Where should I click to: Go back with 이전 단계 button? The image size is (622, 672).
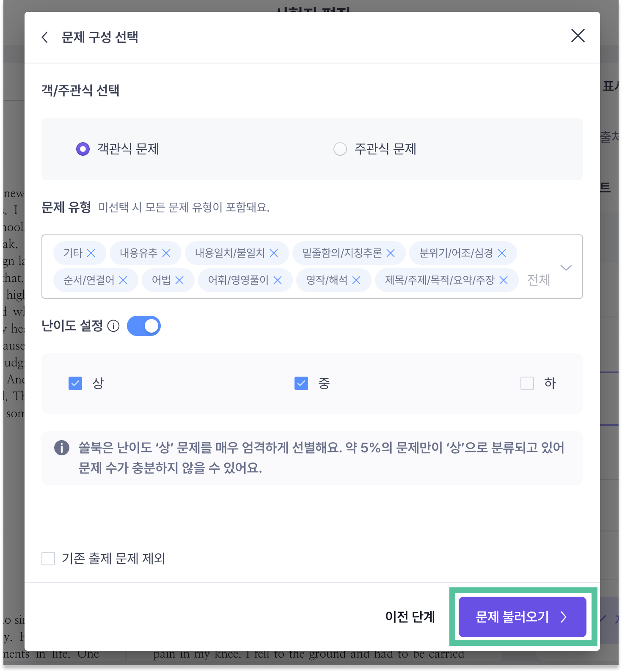410,617
